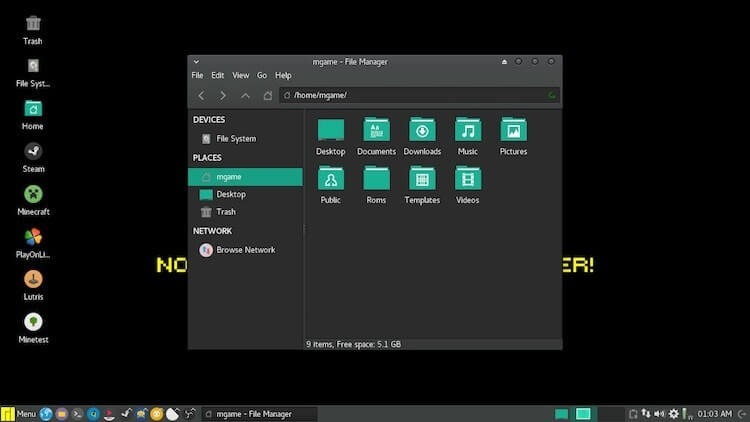Click mgame - File Manager taskbar button
This screenshot has height=422, width=750.
259,414
